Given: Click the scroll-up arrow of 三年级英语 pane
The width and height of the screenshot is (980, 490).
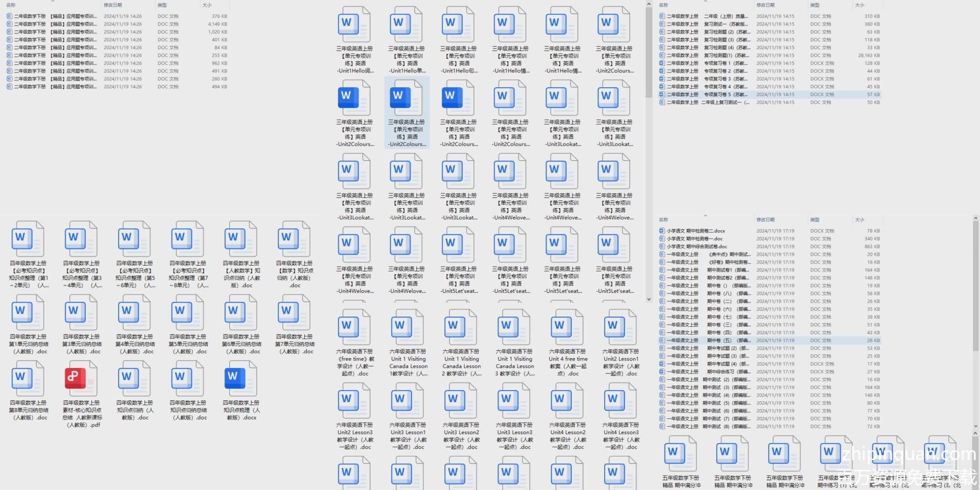Looking at the screenshot, I should tap(649, 4).
